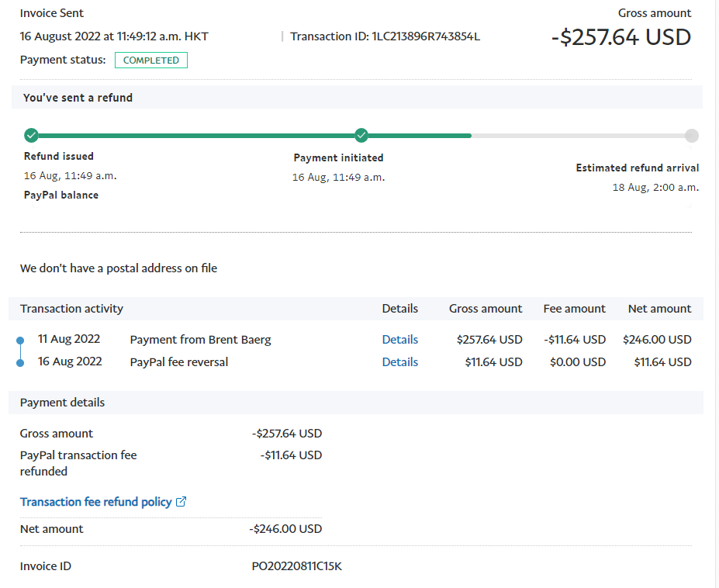Open the Transaction fee refund policy link

95,502
